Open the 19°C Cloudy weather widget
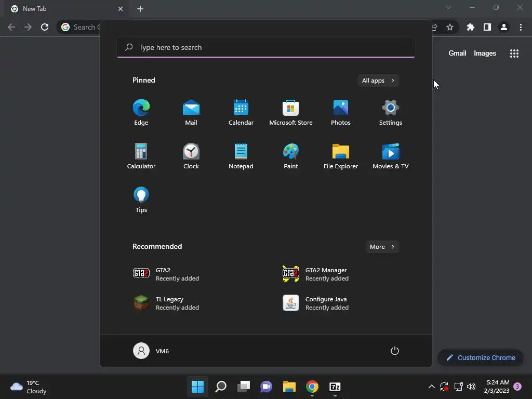Image resolution: width=532 pixels, height=399 pixels. (29, 387)
